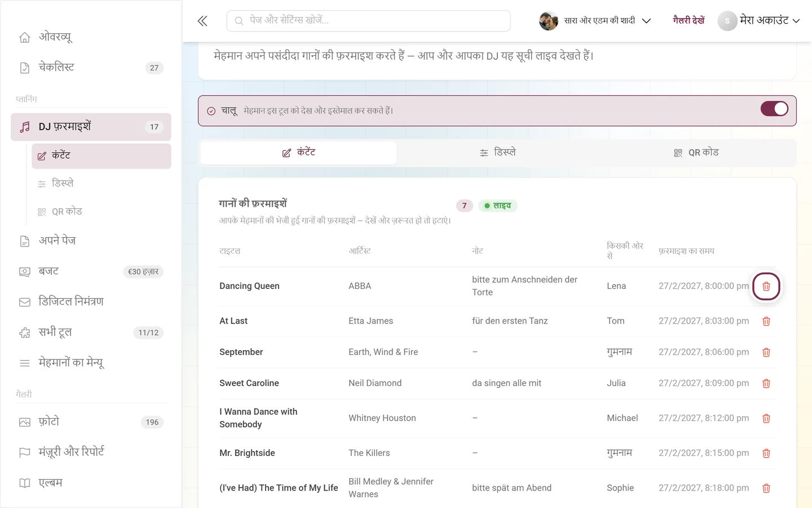This screenshot has width=812, height=508.
Task: Follow the गैलरी देखें link
Action: (689, 21)
